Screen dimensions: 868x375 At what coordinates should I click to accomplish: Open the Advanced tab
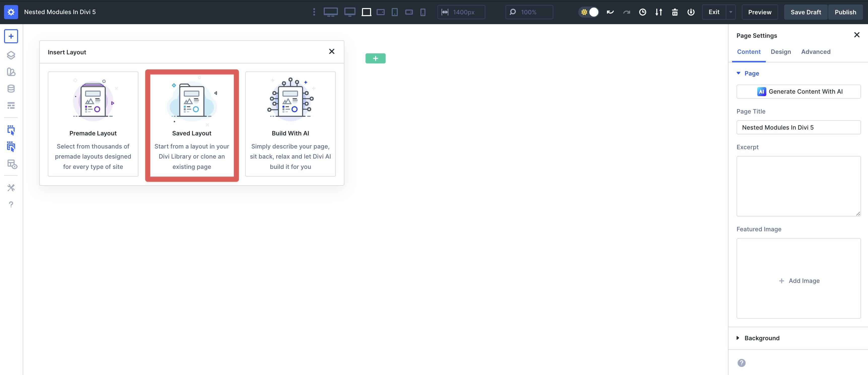point(815,52)
